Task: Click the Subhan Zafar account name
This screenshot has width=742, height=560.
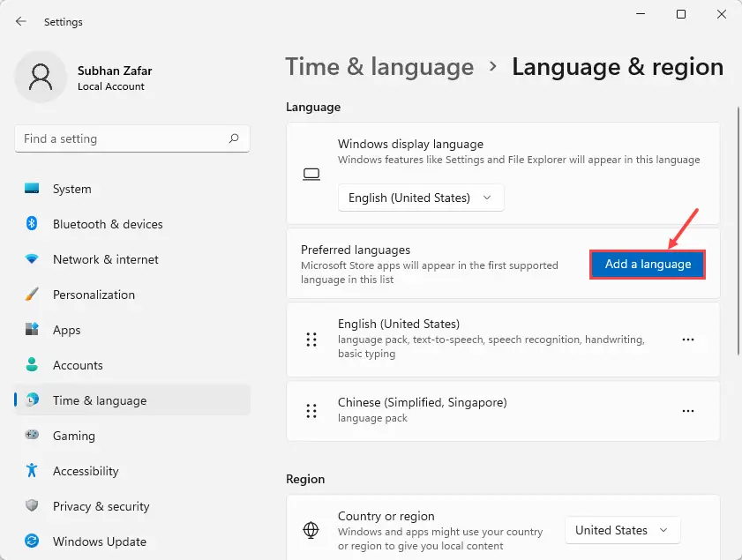Action: coord(115,71)
